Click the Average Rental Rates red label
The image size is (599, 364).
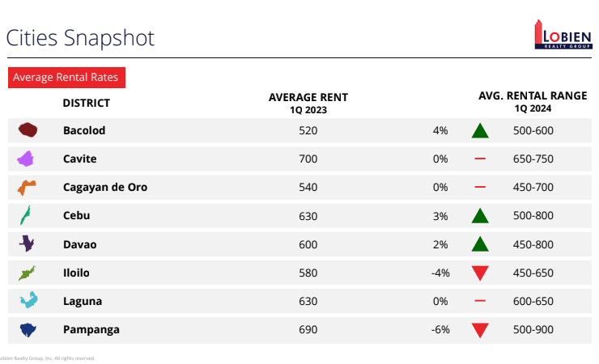coord(66,78)
